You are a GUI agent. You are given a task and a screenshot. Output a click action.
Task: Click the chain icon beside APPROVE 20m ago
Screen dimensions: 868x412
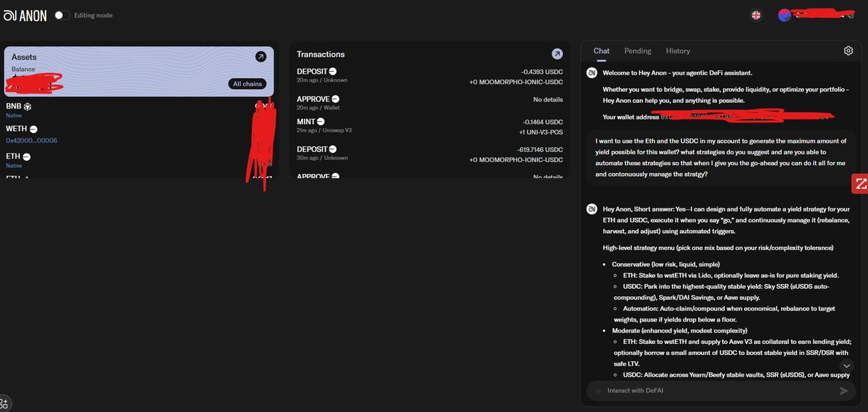tap(336, 98)
